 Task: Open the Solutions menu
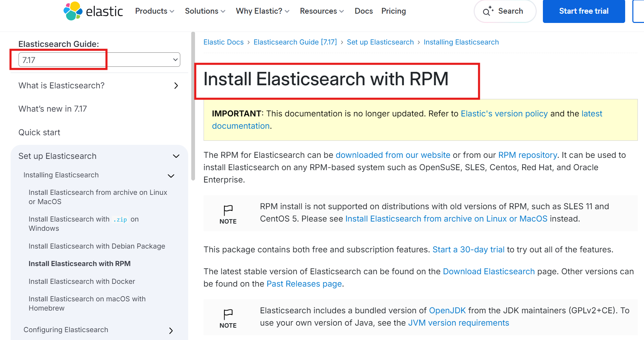(x=205, y=11)
